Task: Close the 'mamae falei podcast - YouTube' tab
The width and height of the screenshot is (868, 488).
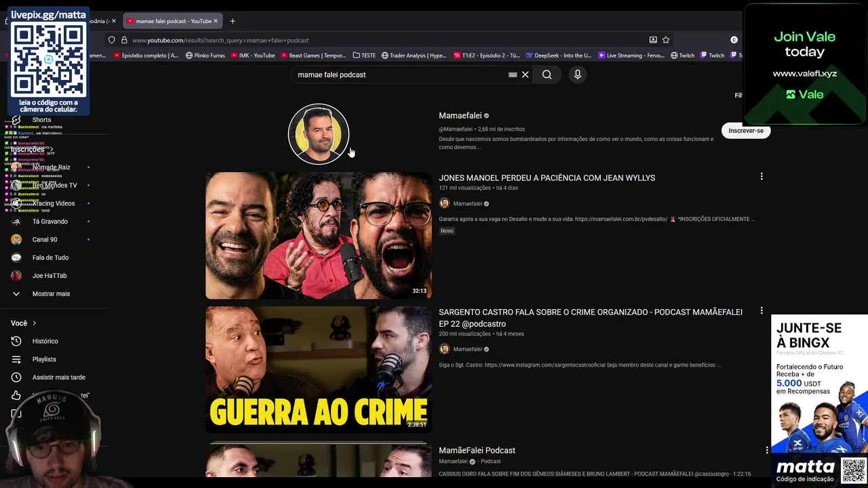Action: [x=216, y=21]
